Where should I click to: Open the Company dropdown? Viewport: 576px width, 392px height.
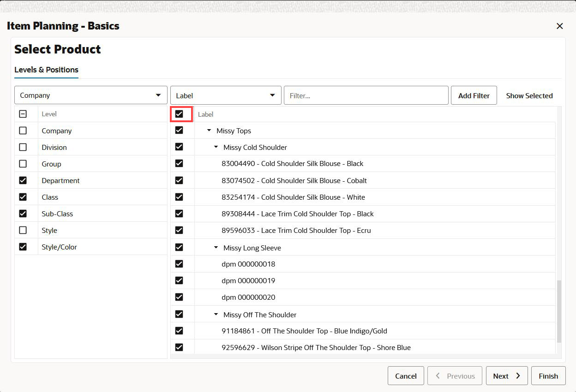pos(90,95)
